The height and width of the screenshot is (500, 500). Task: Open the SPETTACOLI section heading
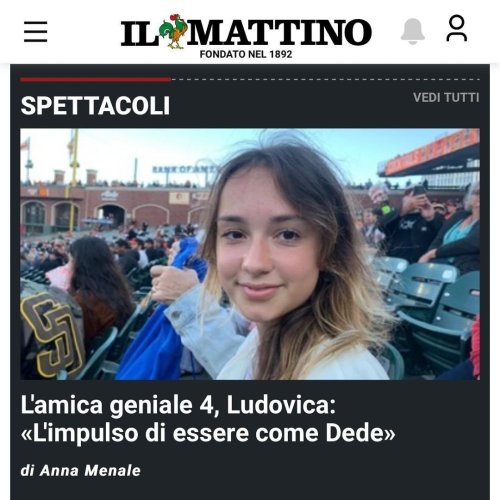(x=95, y=106)
